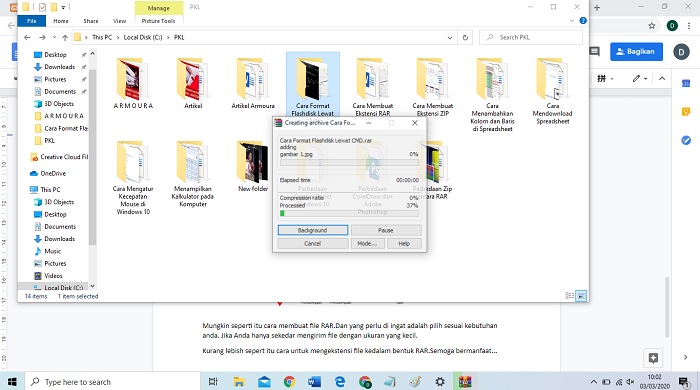The height and width of the screenshot is (390, 700).
Task: Go up one folder level
Action: pyautogui.click(x=65, y=37)
